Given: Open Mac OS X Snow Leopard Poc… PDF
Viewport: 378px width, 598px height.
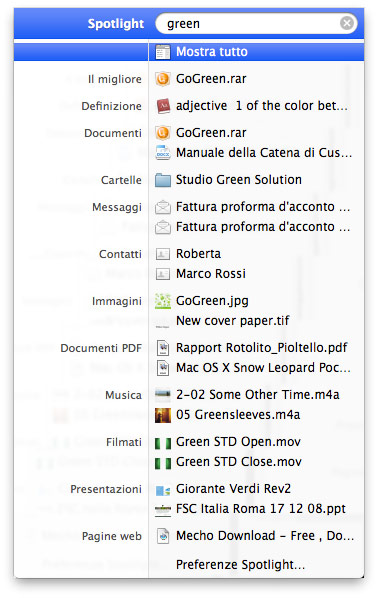Looking at the screenshot, I should click(263, 368).
